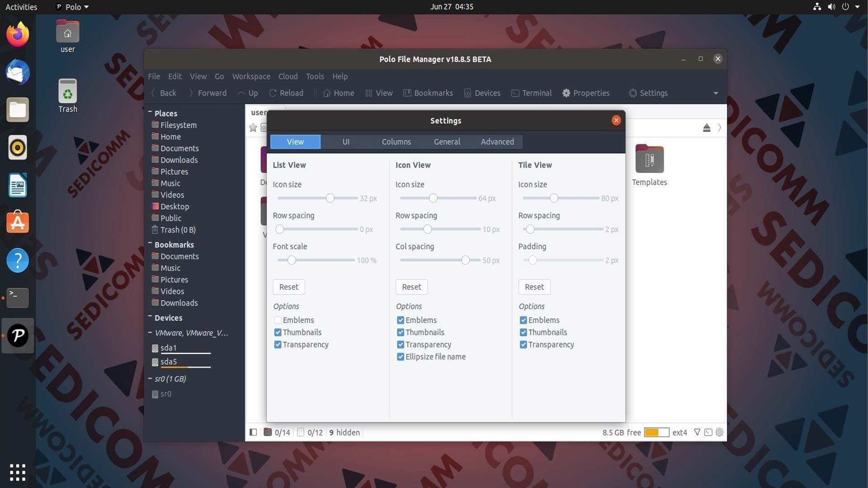Reset the Icon View settings
Image resolution: width=868 pixels, height=488 pixels.
411,287
